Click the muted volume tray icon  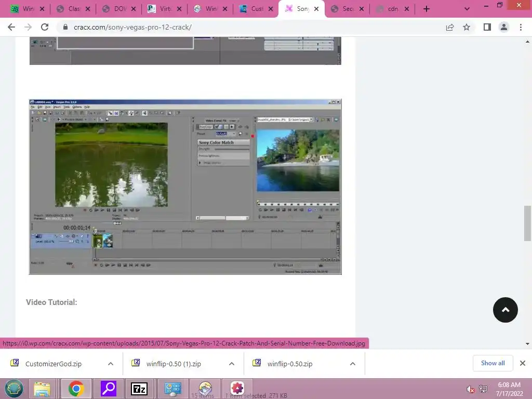click(470, 389)
